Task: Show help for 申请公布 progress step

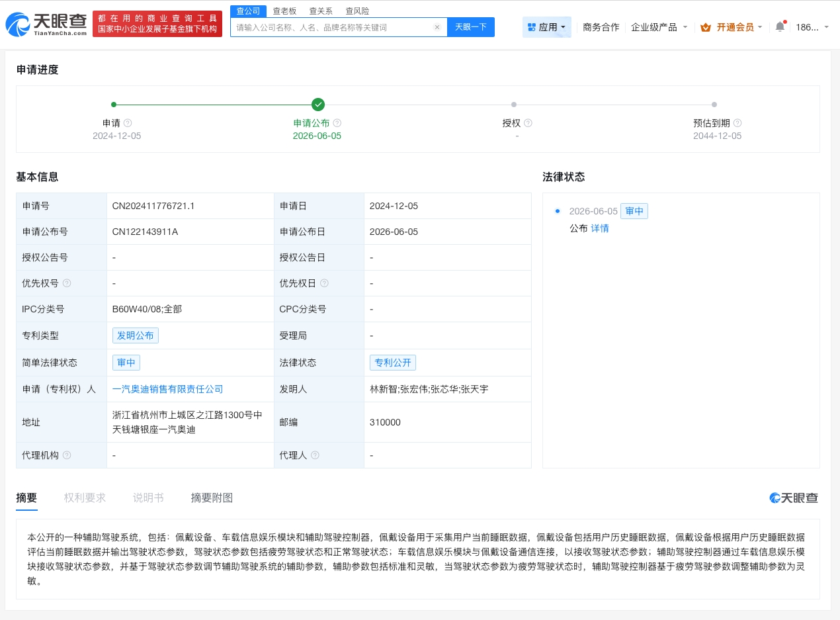Action: point(337,123)
